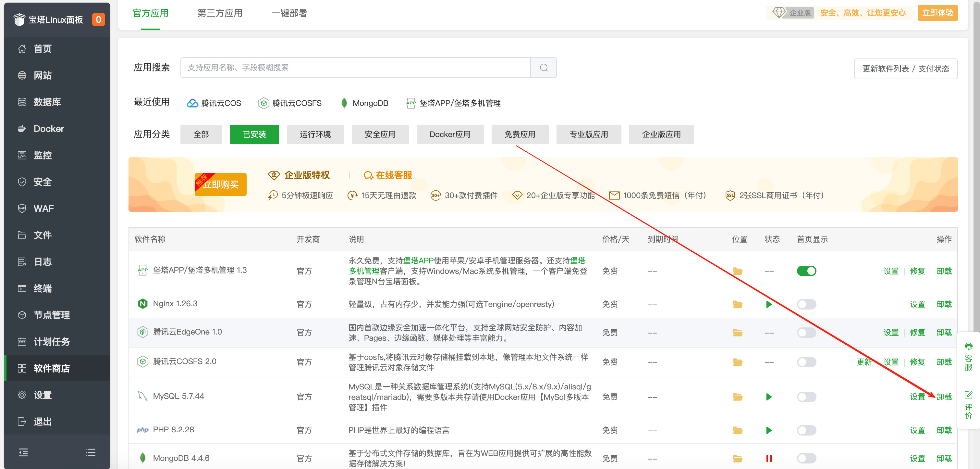Click the search magnifier icon
This screenshot has height=469, width=980.
point(543,67)
